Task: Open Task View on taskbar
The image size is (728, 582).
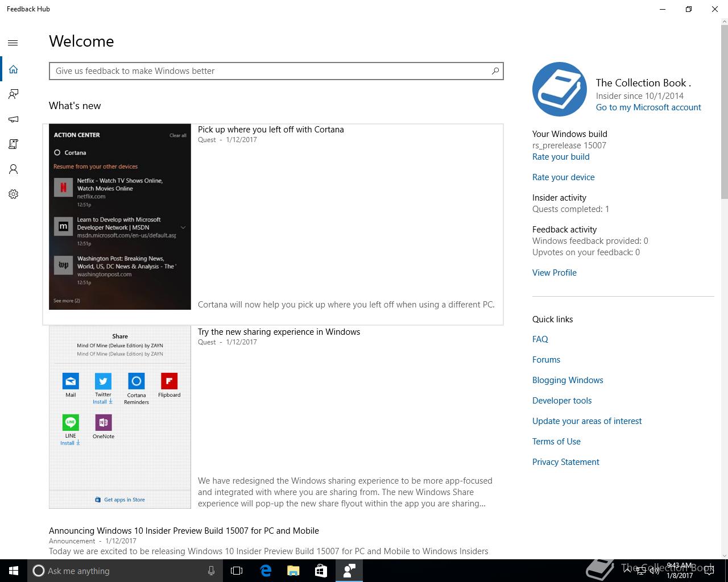Action: (237, 571)
